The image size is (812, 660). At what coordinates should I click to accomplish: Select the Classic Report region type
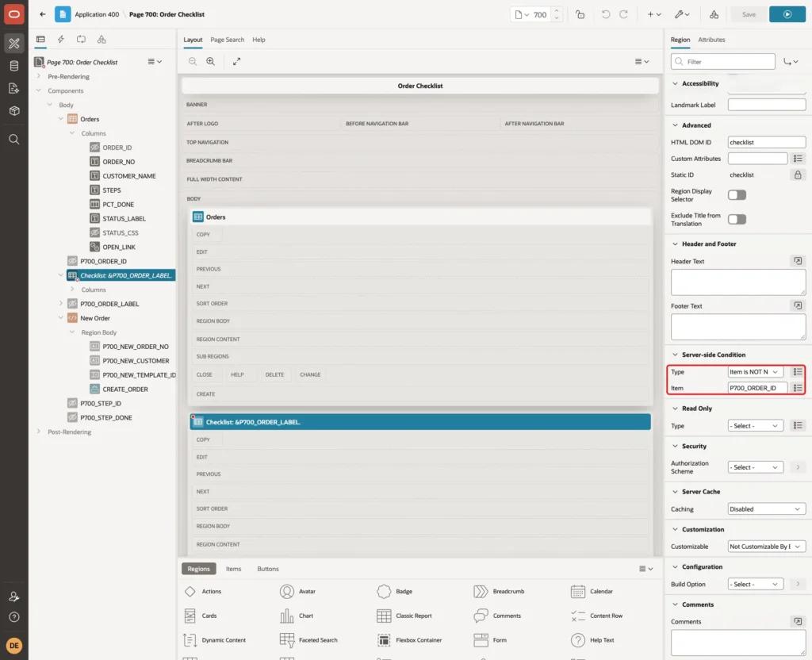click(405, 616)
